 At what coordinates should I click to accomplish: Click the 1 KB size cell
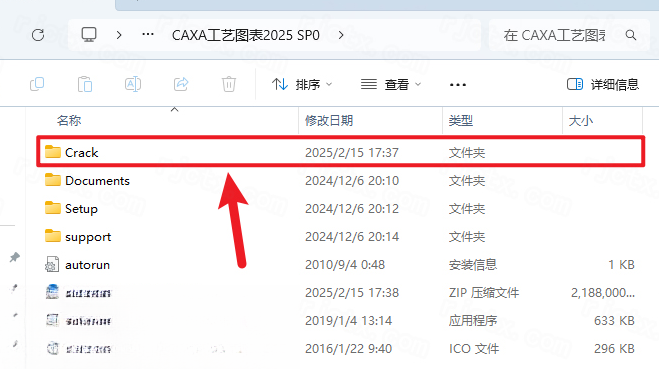[621, 265]
